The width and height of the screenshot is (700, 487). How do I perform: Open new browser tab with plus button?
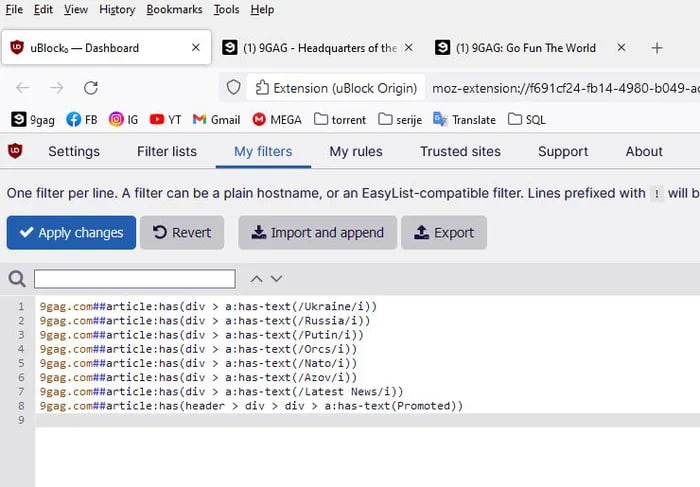(x=657, y=48)
